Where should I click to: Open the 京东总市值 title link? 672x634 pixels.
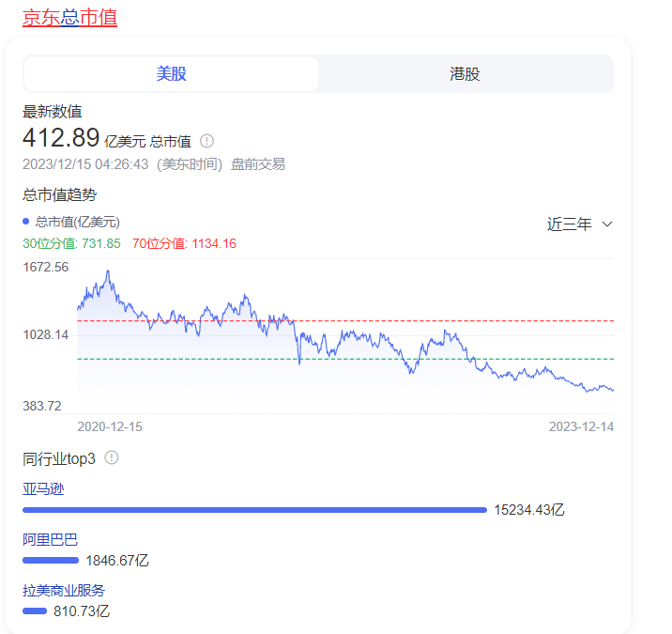click(x=69, y=18)
